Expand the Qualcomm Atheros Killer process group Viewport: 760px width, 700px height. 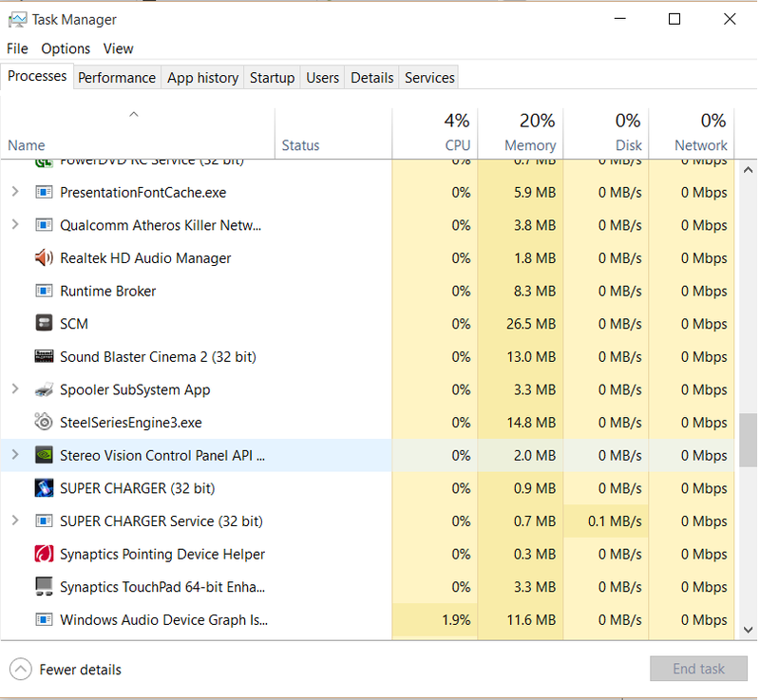coord(15,225)
